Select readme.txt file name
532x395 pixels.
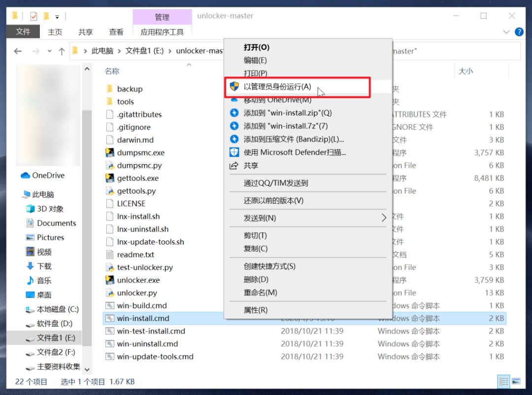point(135,255)
